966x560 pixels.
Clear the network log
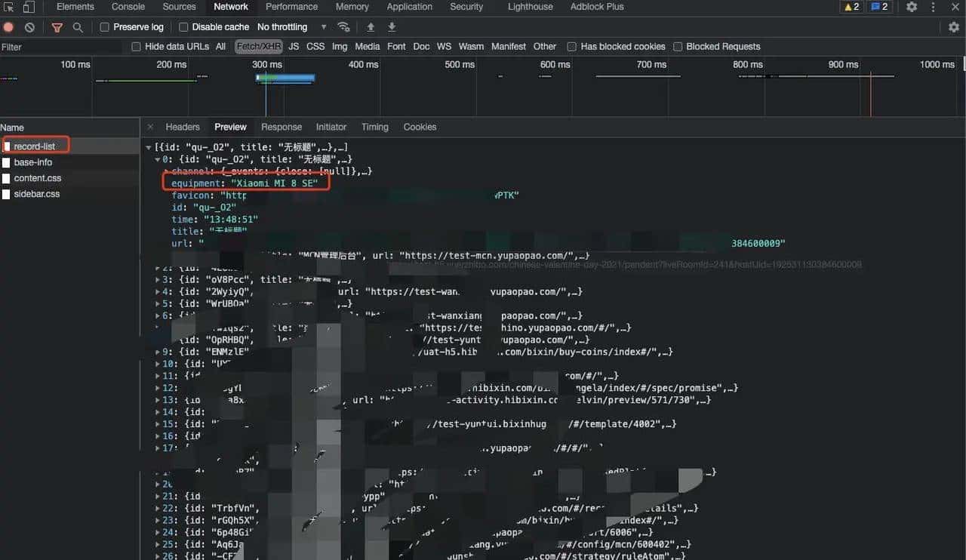pos(29,27)
